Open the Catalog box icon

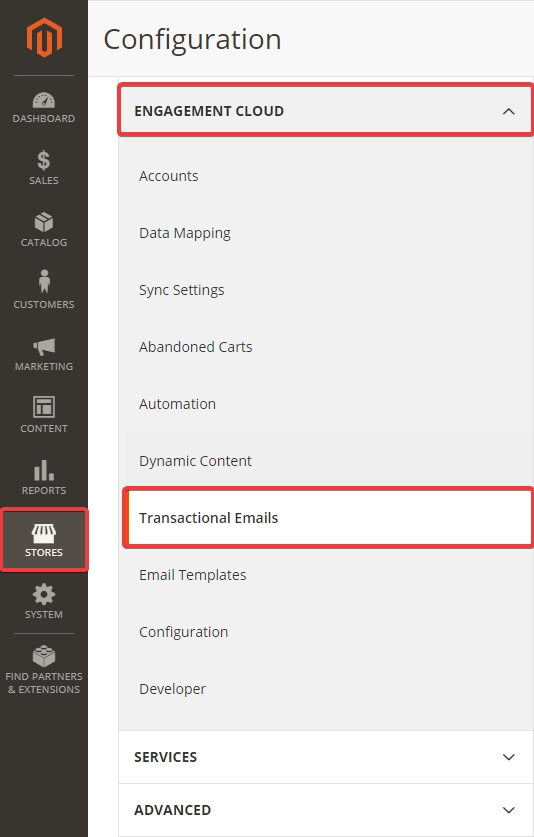coord(44,223)
